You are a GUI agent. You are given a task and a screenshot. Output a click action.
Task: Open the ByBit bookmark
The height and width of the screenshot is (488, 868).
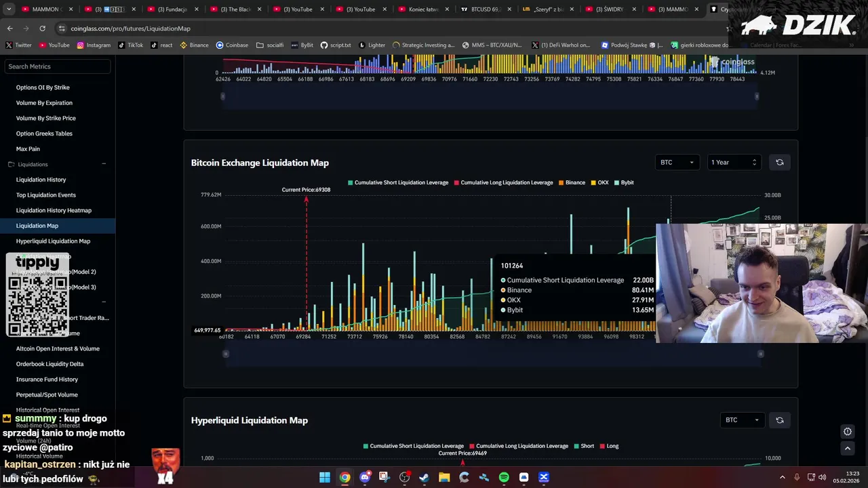click(302, 45)
